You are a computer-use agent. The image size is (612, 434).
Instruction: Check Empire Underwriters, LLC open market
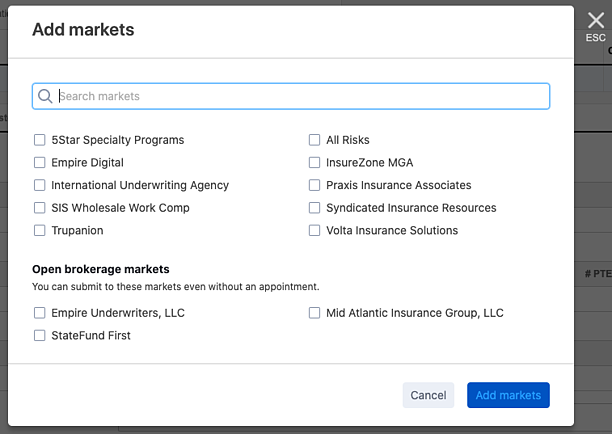pyautogui.click(x=40, y=313)
